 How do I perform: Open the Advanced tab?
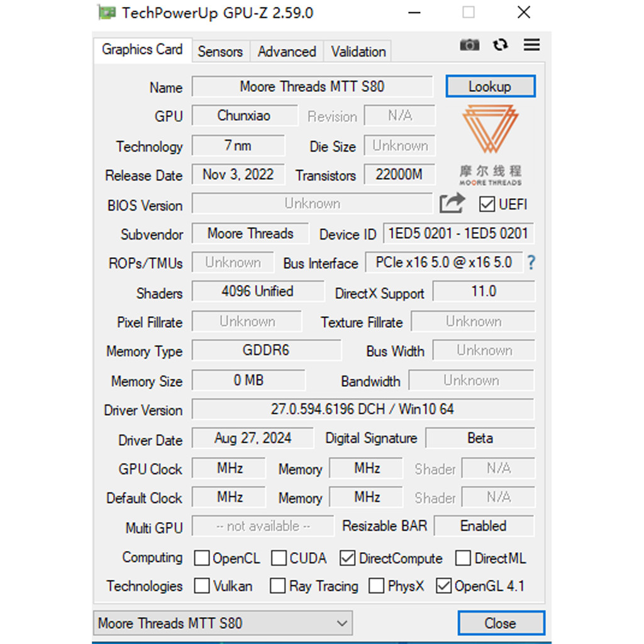287,52
